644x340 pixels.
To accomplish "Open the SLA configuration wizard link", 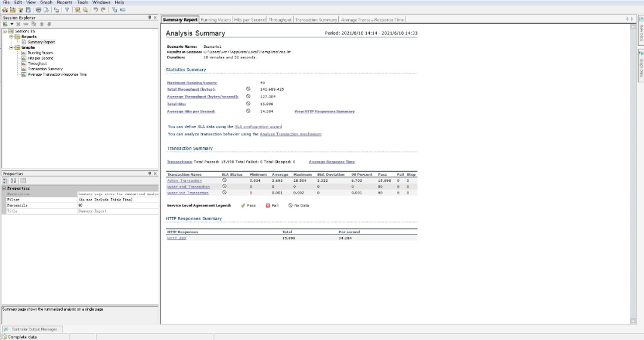I will point(258,127).
